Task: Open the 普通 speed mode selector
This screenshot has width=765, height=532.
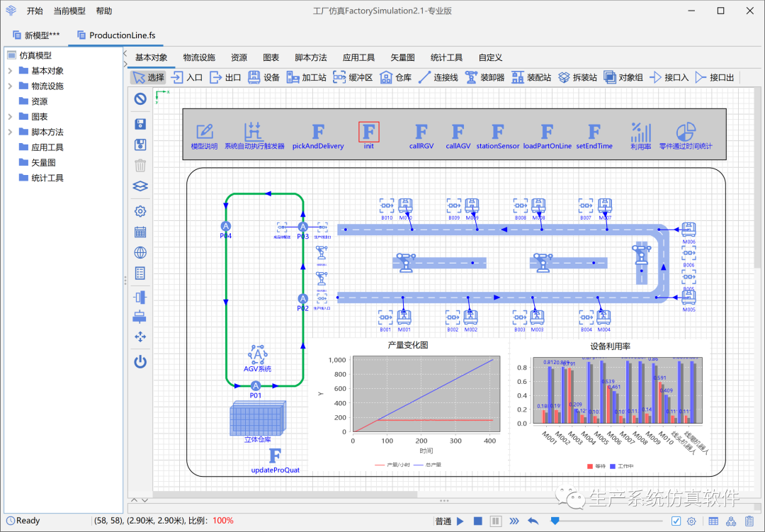Action: [x=445, y=521]
